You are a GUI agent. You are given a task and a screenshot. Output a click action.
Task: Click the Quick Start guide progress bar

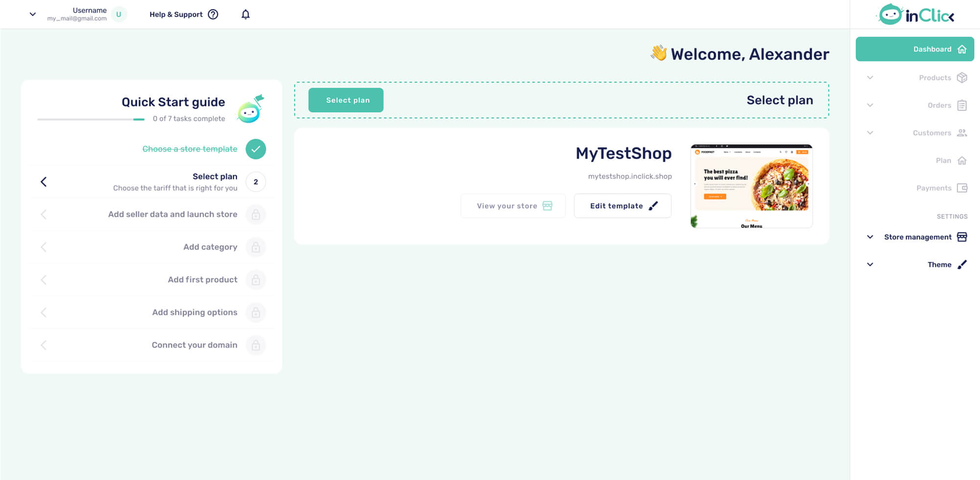91,119
